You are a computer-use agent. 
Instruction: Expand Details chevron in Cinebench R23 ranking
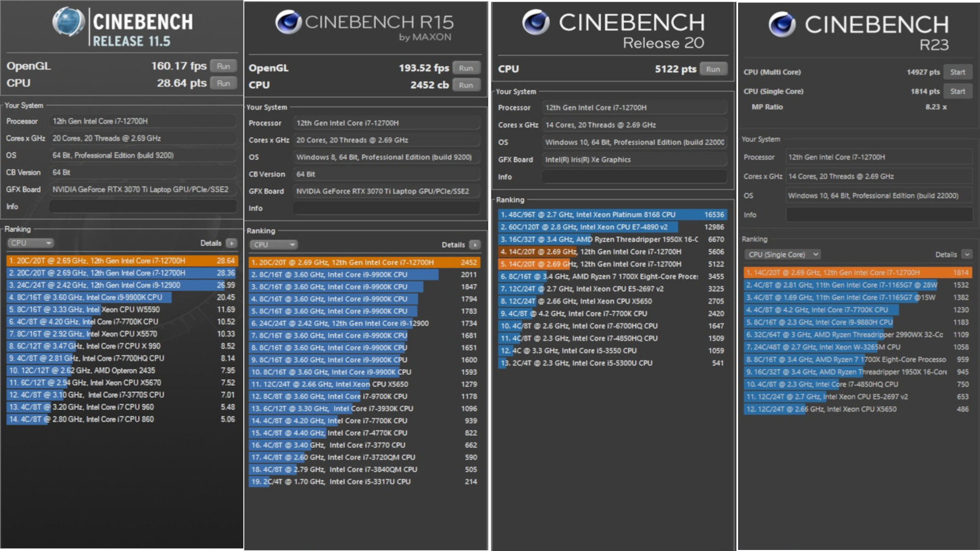(x=966, y=255)
